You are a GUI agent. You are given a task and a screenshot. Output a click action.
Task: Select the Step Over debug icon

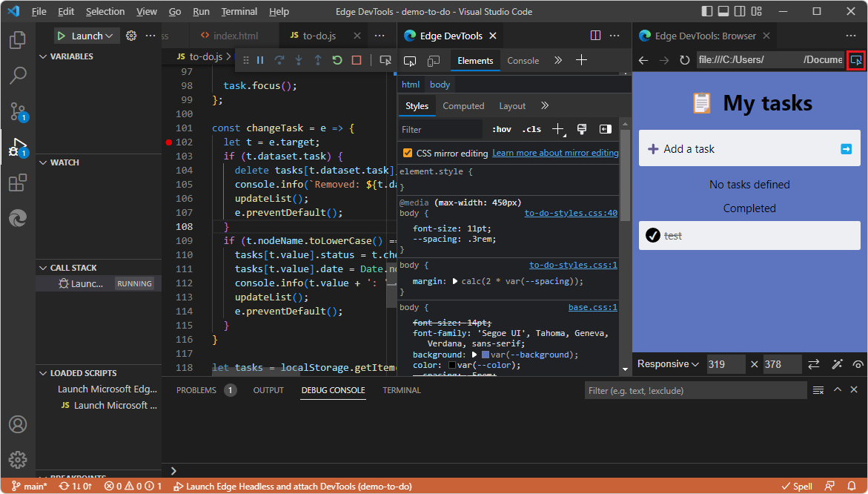point(280,61)
